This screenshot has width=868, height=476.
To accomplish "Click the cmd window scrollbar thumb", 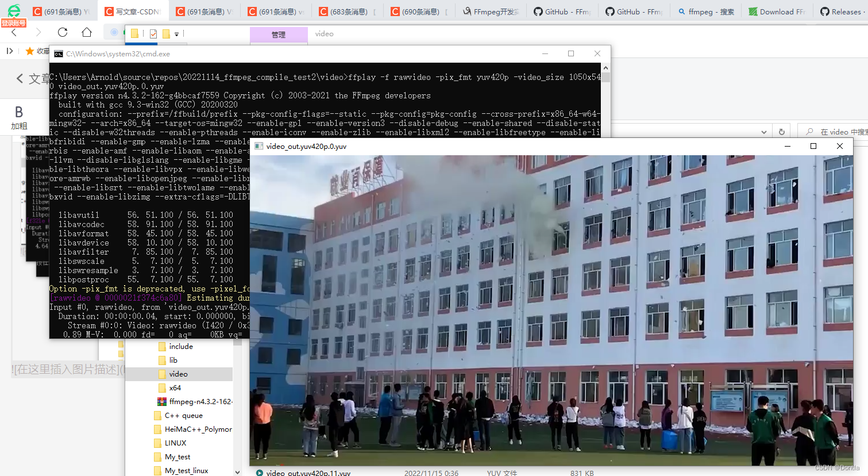I will pyautogui.click(x=605, y=77).
